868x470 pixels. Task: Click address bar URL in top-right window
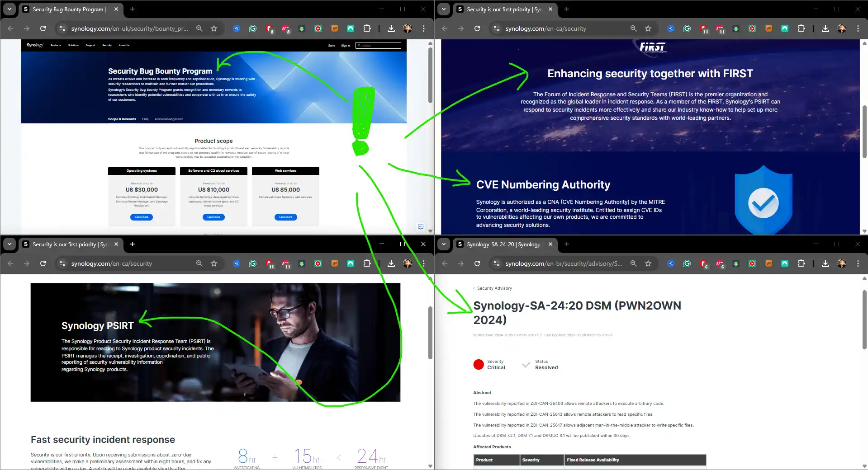pos(545,28)
